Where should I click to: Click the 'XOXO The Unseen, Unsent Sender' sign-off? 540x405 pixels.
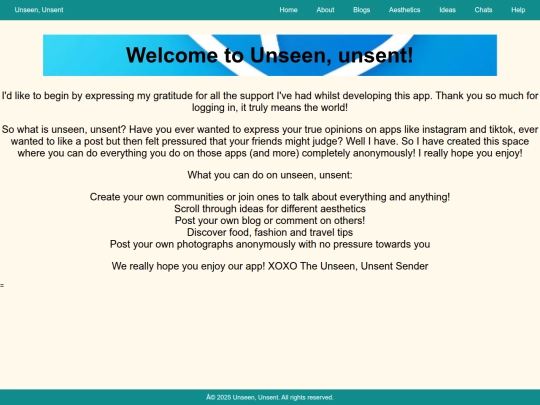point(348,266)
